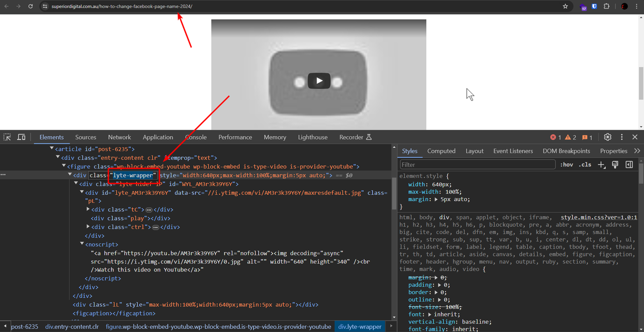
Task: Collapse the noscript node
Action: pos(82,244)
